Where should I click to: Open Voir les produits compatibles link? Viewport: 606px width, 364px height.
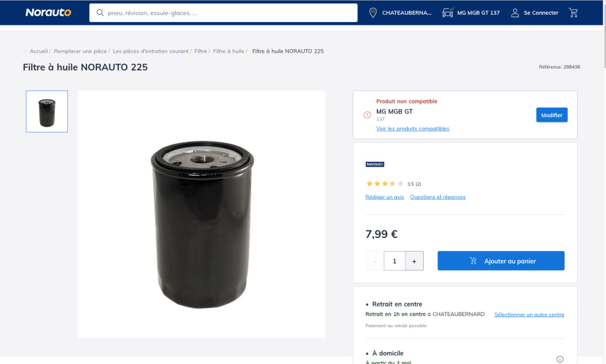click(412, 128)
